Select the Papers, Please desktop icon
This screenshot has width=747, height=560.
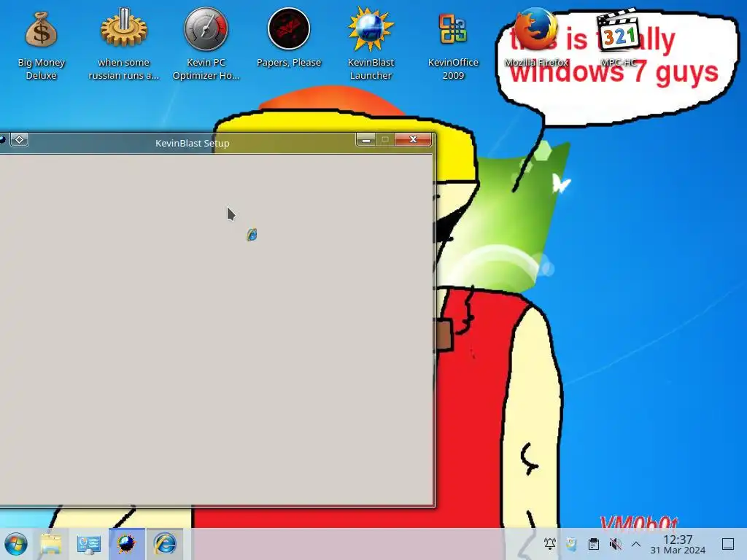point(289,29)
